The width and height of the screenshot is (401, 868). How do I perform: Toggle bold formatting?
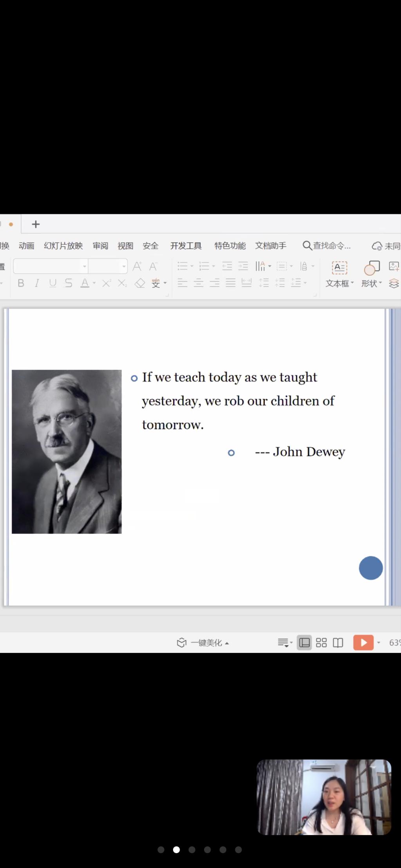(21, 283)
